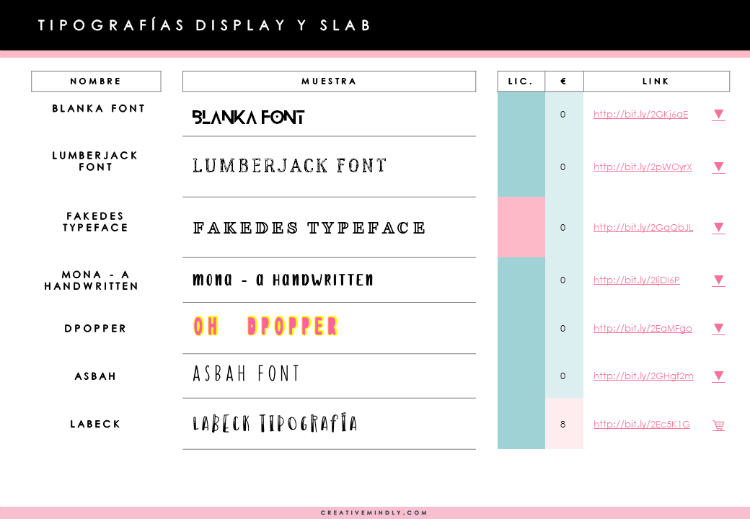Open the bit.ly/2pWOyrX link
The height and width of the screenshot is (519, 750).
pyautogui.click(x=642, y=167)
